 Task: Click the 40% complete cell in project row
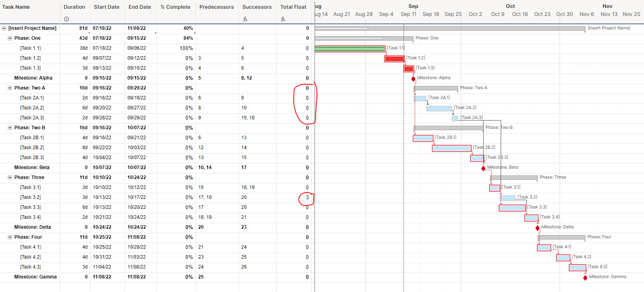pyautogui.click(x=188, y=28)
